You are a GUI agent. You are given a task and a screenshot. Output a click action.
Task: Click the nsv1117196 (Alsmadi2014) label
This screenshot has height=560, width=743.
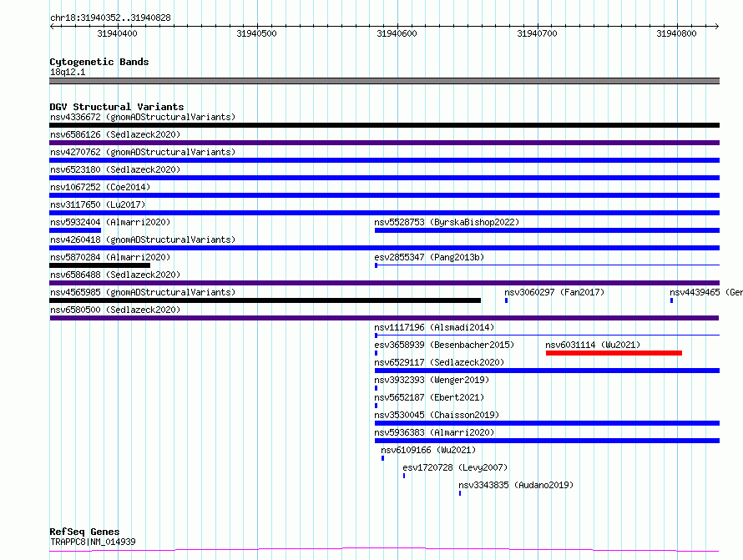(x=434, y=327)
